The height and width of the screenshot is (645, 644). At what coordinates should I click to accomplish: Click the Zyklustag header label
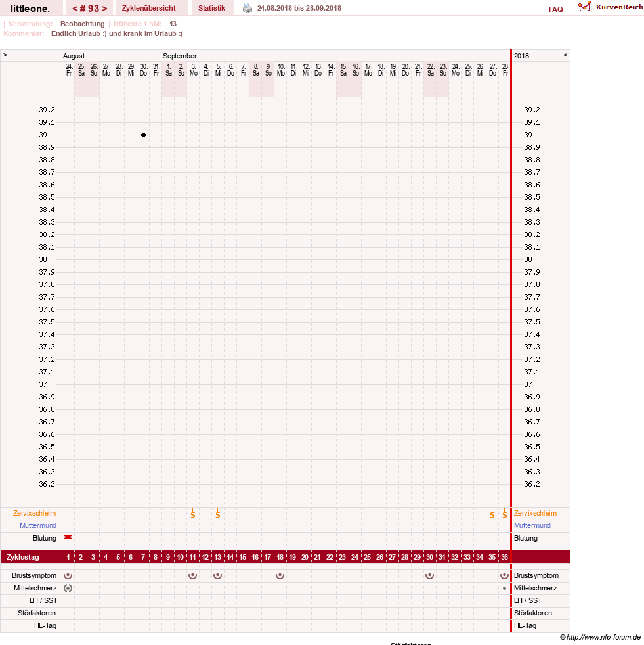(x=22, y=557)
